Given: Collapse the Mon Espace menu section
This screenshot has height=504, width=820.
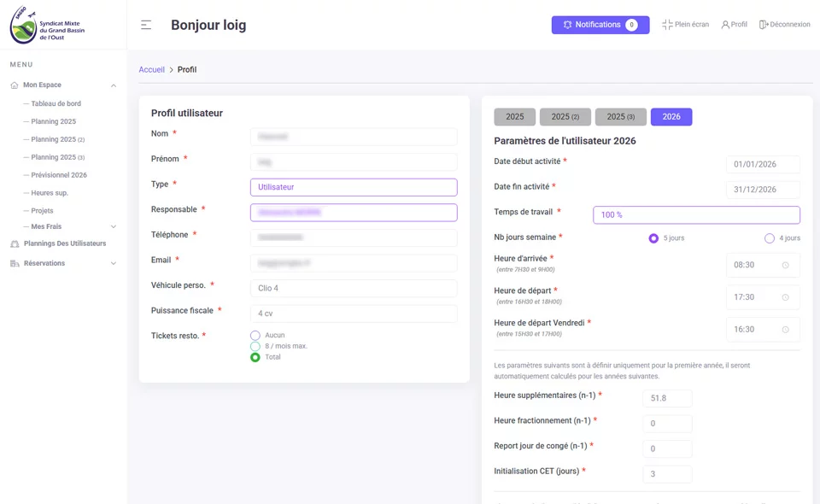Looking at the screenshot, I should click(x=114, y=85).
